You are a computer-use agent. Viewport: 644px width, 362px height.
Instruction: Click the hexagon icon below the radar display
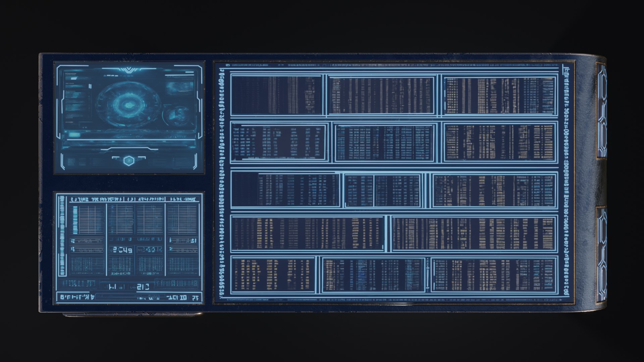128,161
